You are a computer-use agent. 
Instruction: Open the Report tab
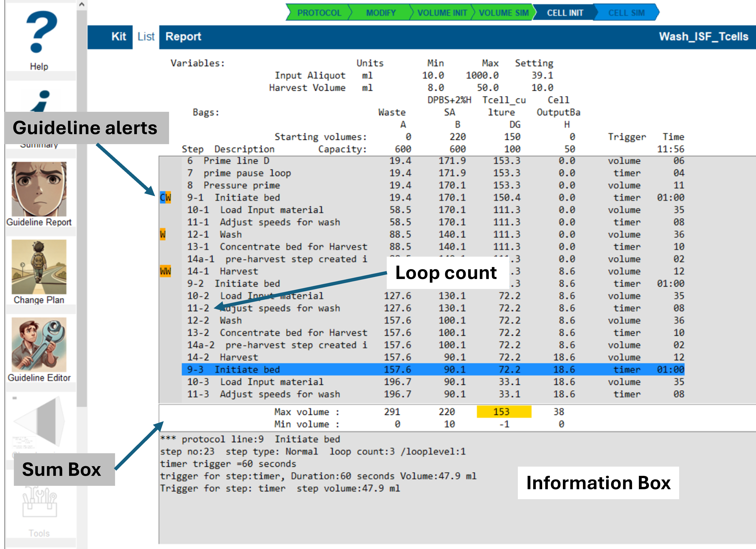coord(183,37)
